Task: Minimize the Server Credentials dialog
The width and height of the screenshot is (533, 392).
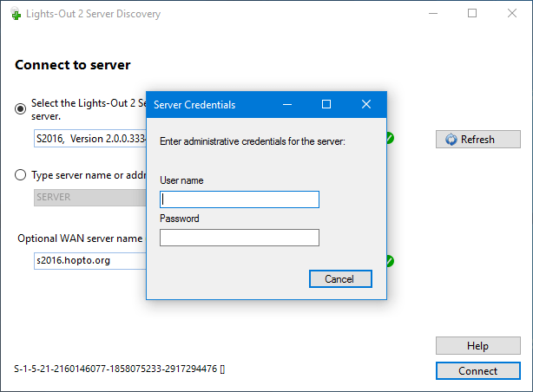Action: click(287, 104)
